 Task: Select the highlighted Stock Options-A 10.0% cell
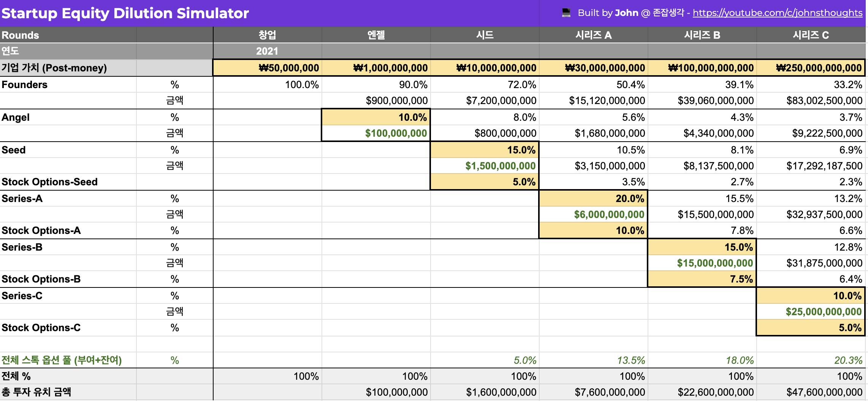point(593,230)
